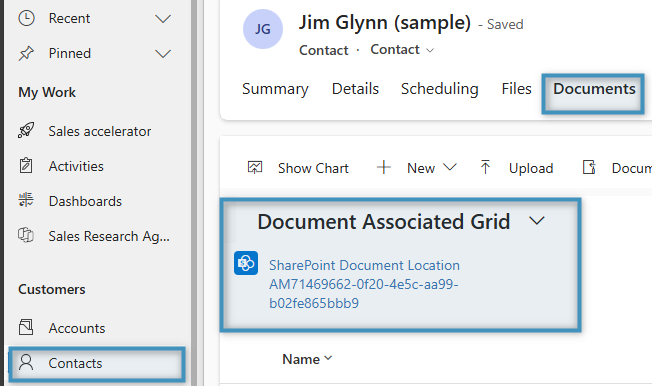Click the SharePoint logo icon
652x386 pixels.
pyautogui.click(x=246, y=263)
